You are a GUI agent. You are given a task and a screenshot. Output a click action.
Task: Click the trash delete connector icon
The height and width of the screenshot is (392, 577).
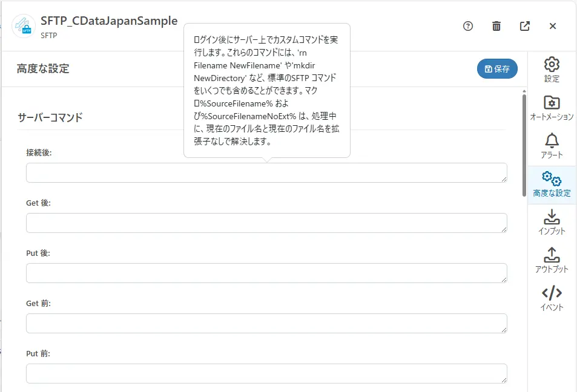(x=496, y=26)
